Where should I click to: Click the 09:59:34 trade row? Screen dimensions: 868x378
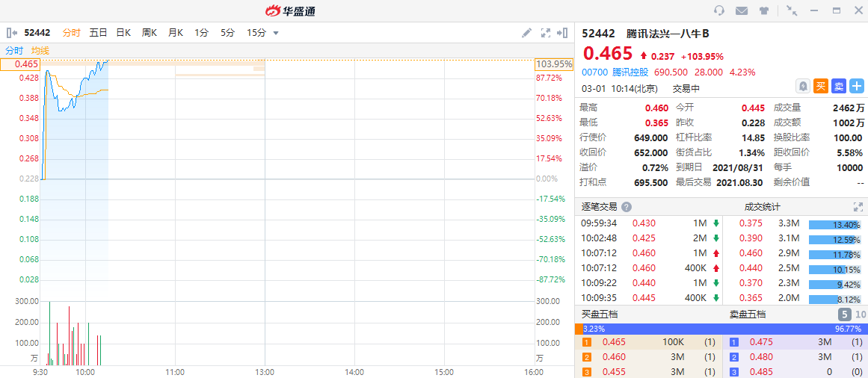[x=649, y=223]
